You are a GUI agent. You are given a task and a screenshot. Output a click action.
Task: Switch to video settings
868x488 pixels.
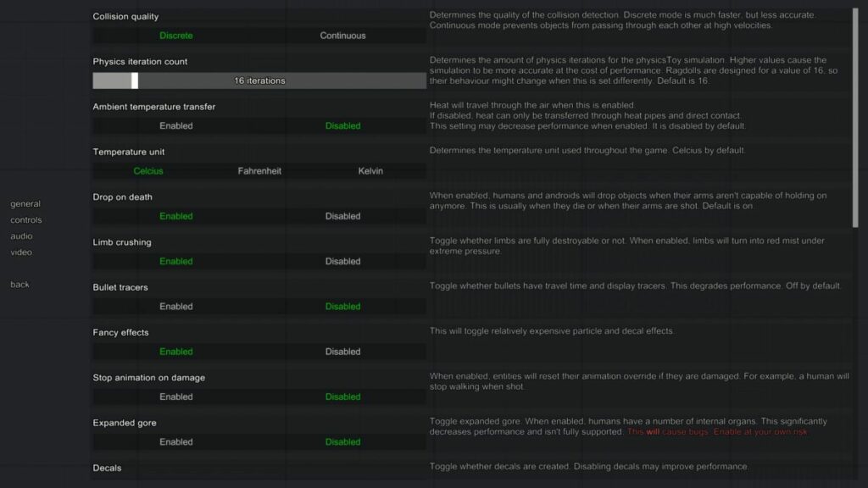point(22,252)
